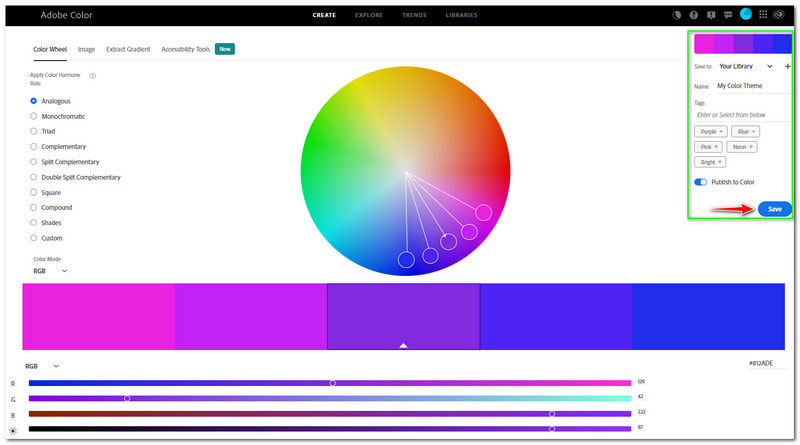Screen dimensions: 800x445
Task: Select the selected purple center swatch
Action: pyautogui.click(x=403, y=317)
